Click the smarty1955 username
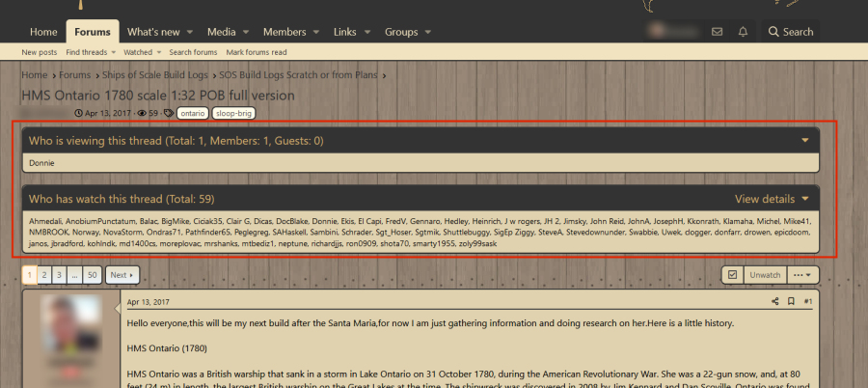Screen dimensions: 868x388 [433, 243]
